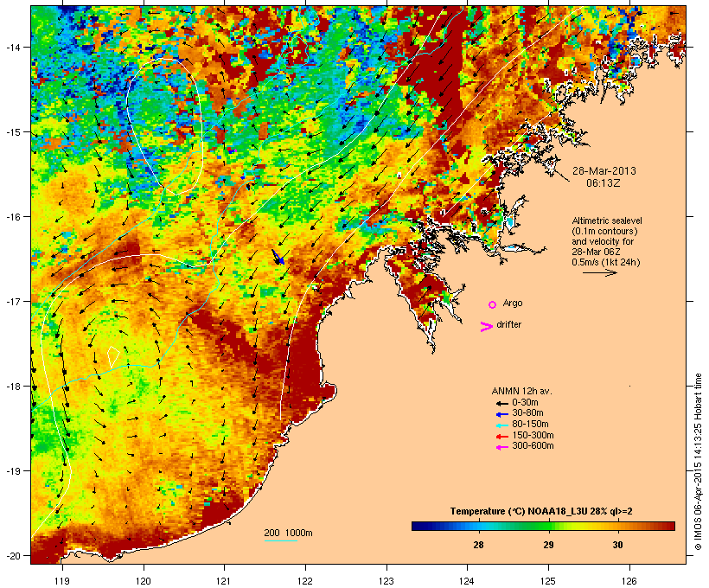Click the cyan 200 1000m depth contour line sample
This screenshot has width=709, height=588.
(x=281, y=540)
